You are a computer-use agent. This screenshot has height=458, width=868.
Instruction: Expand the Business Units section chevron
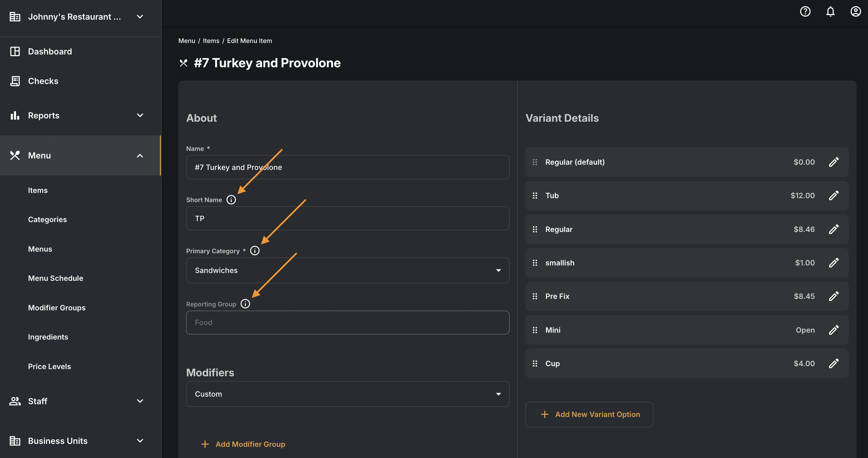140,441
